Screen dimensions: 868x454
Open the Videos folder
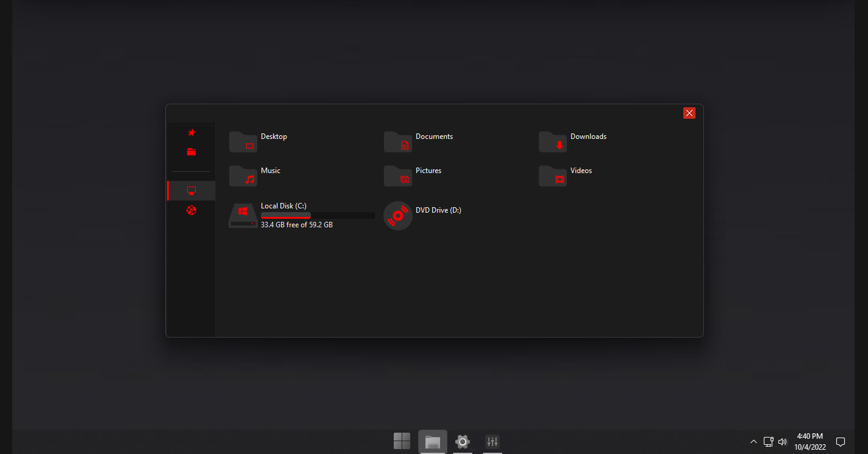click(552, 176)
